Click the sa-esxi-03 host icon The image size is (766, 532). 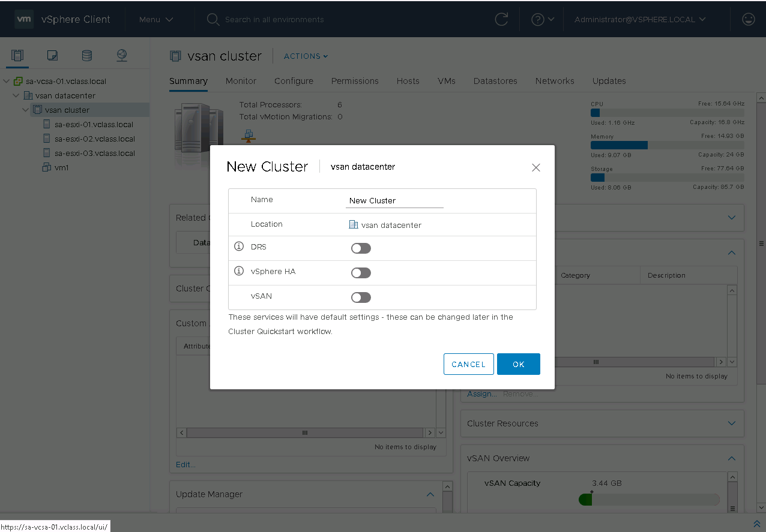coord(47,153)
